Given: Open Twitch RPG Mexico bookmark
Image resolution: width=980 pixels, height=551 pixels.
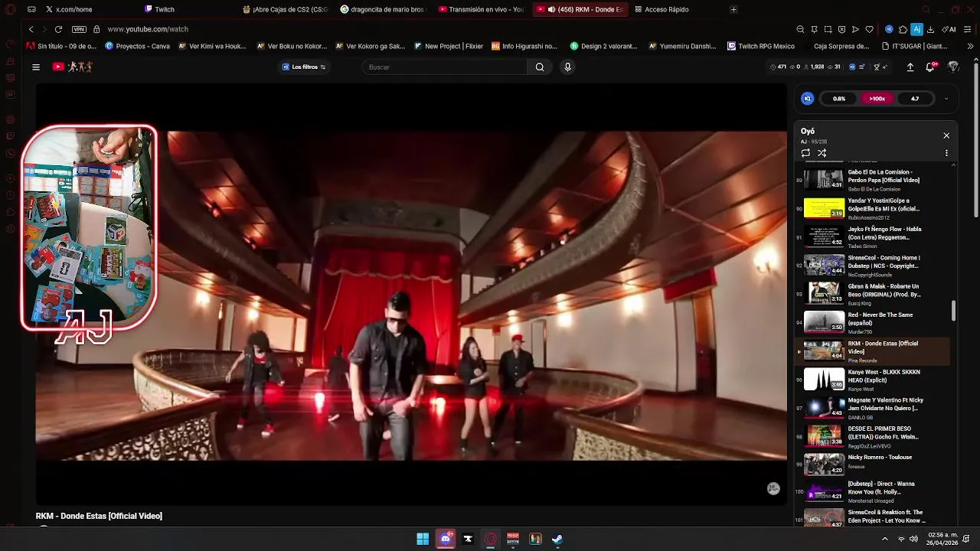Looking at the screenshot, I should point(761,46).
